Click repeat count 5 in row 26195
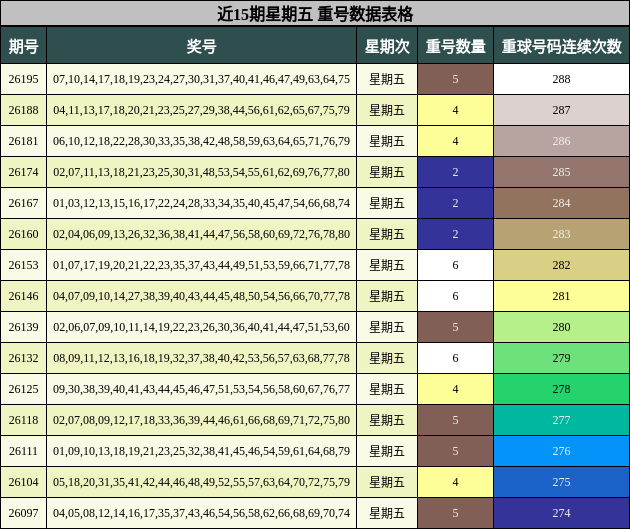 [455, 79]
